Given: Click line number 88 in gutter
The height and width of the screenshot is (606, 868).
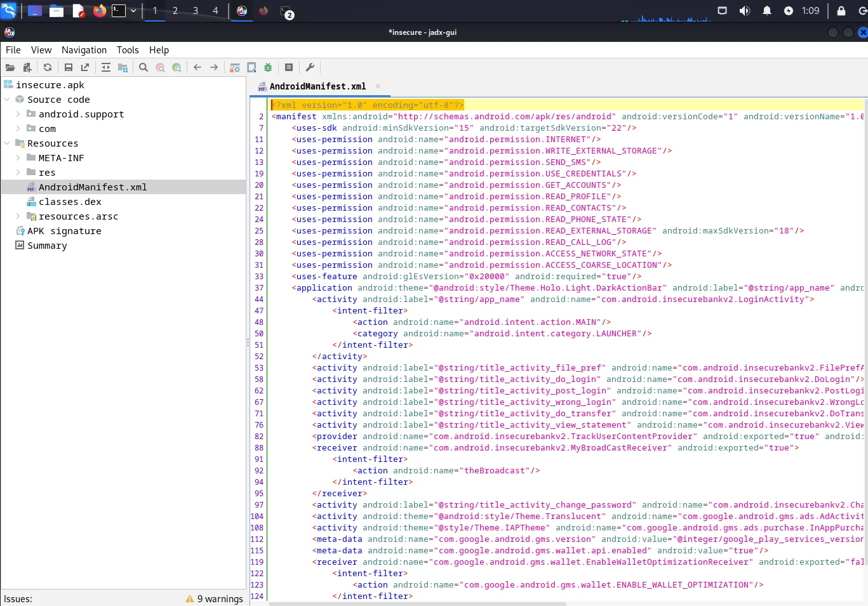Looking at the screenshot, I should 259,448.
